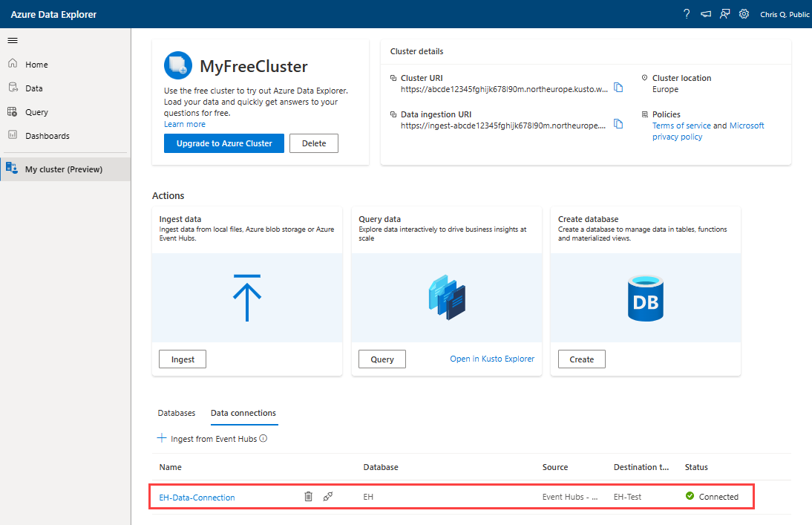Open the settings gear icon
The image size is (812, 525).
[744, 14]
